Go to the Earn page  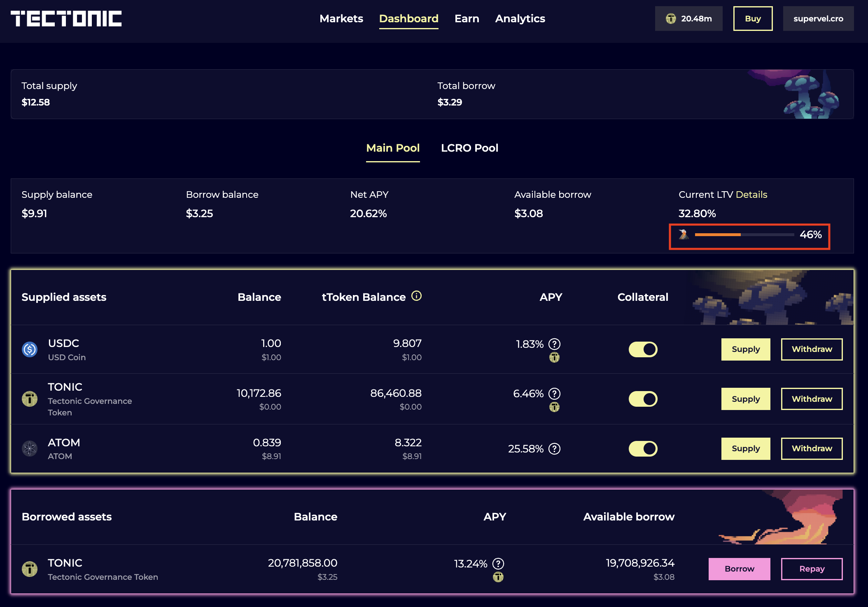coord(467,19)
